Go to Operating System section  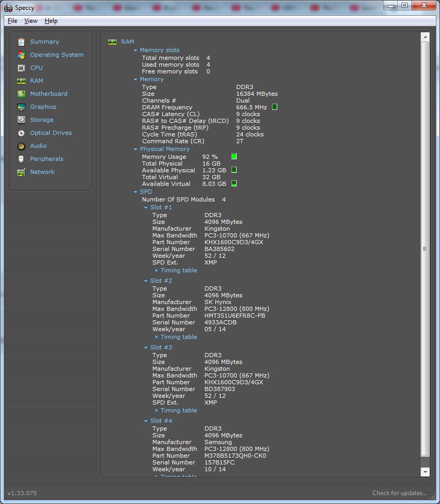(x=57, y=55)
